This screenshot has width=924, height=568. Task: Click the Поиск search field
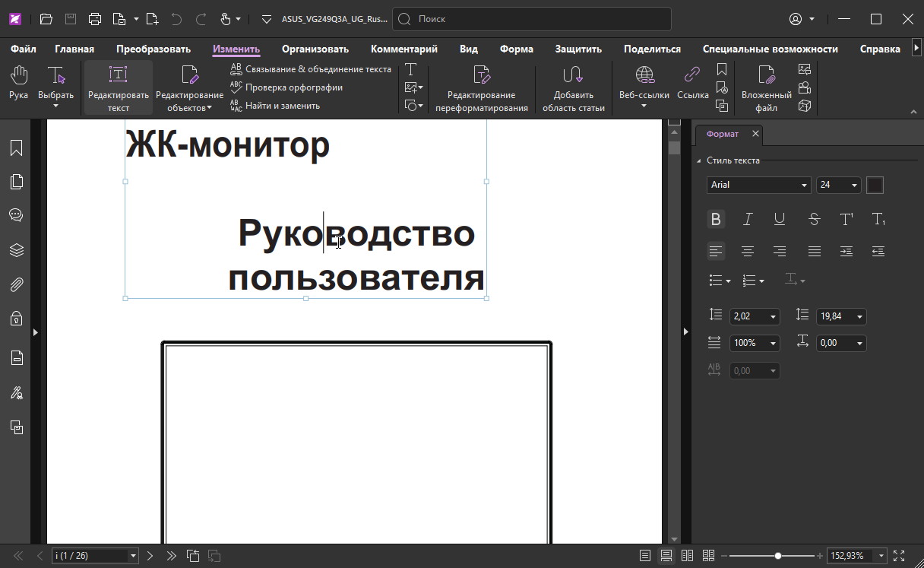[532, 19]
